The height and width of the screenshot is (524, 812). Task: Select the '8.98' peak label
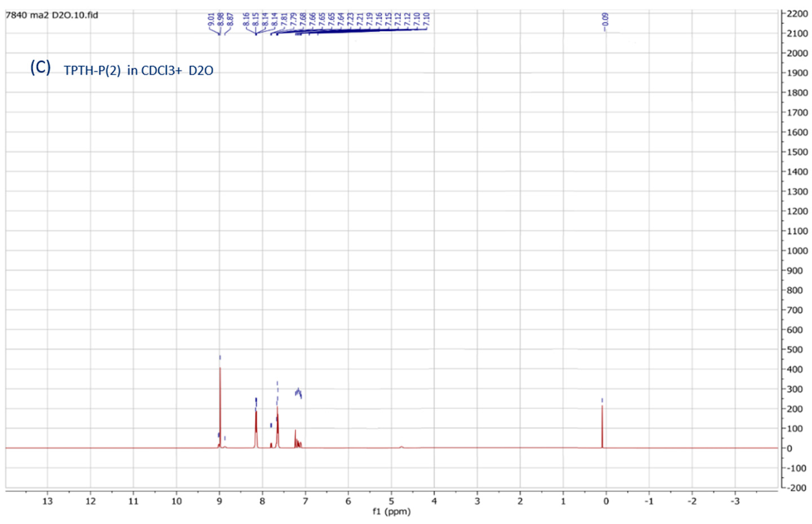tap(220, 19)
